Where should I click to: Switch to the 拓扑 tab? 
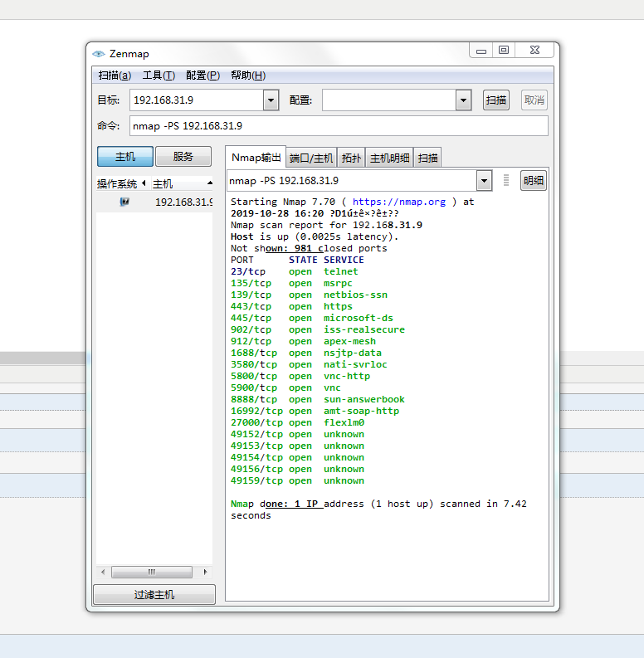coord(351,158)
